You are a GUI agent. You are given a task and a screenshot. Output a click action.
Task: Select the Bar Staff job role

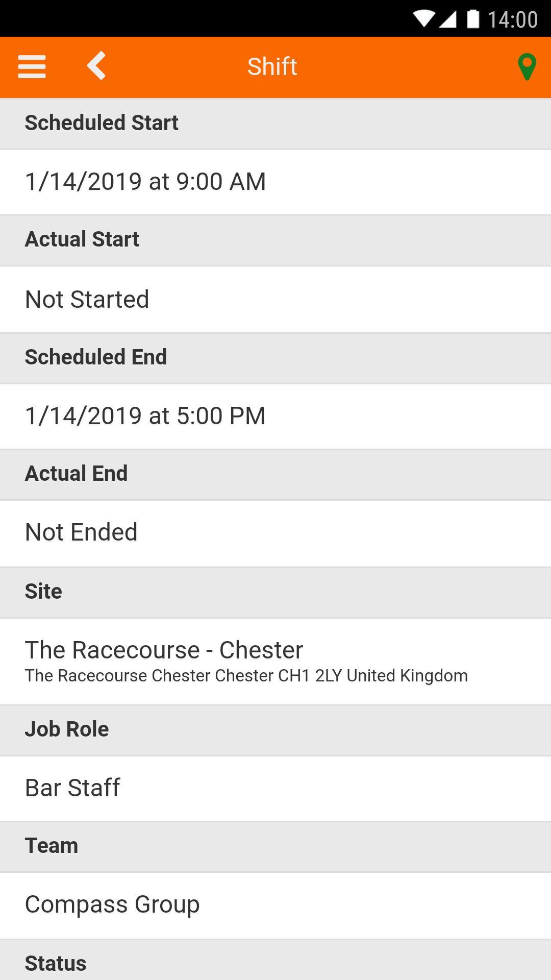pyautogui.click(x=72, y=788)
